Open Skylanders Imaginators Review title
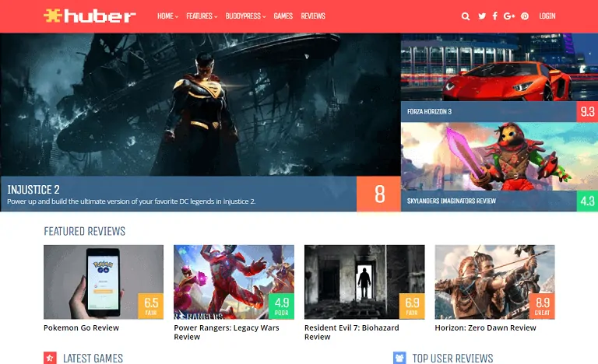Image resolution: width=598 pixels, height=364 pixels. pyautogui.click(x=451, y=201)
